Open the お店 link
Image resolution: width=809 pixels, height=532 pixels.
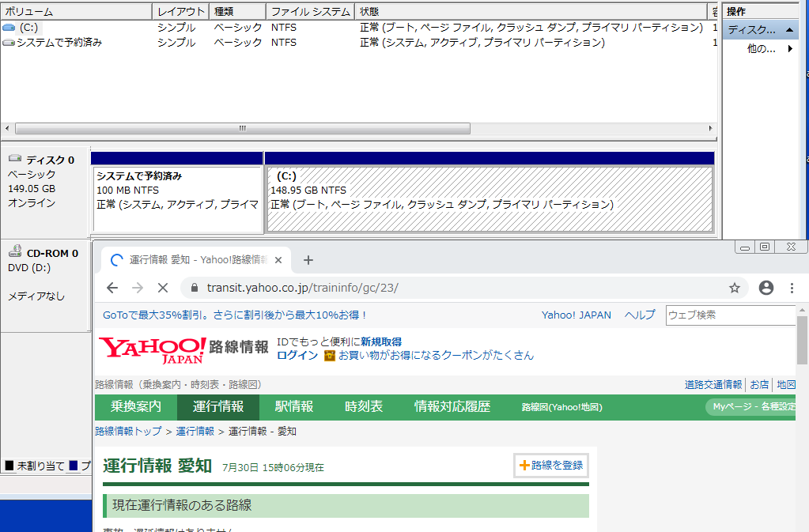coord(759,384)
